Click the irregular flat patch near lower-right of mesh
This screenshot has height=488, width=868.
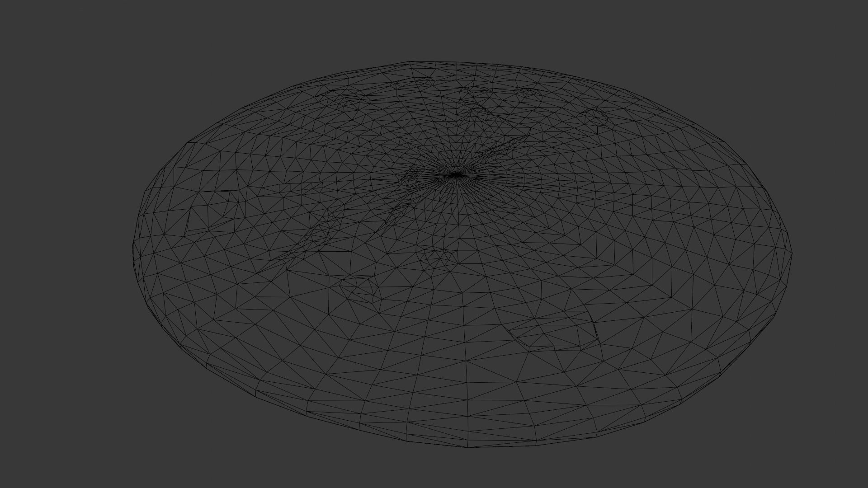click(x=554, y=332)
